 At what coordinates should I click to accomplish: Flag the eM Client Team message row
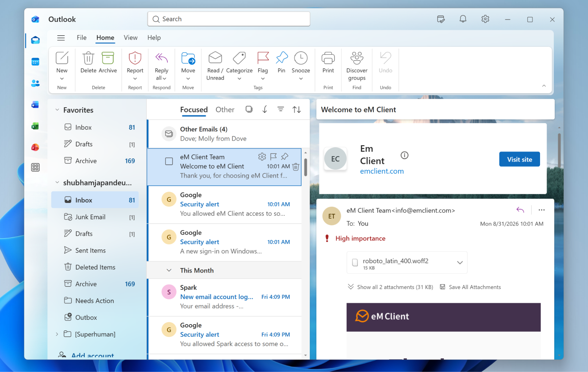click(x=273, y=156)
